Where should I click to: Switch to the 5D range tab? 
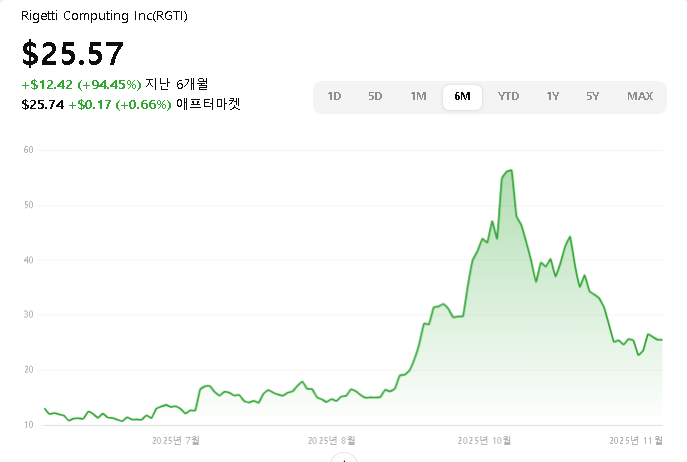point(375,96)
